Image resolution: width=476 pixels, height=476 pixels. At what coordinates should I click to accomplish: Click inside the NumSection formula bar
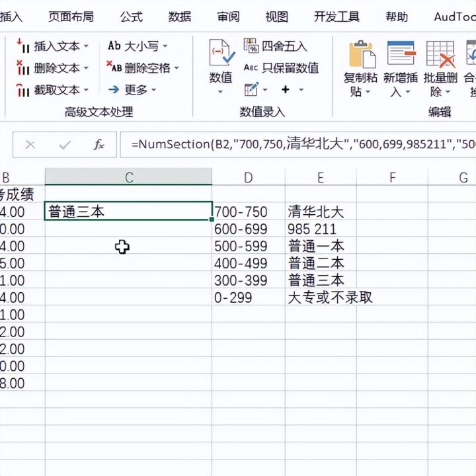(298, 145)
